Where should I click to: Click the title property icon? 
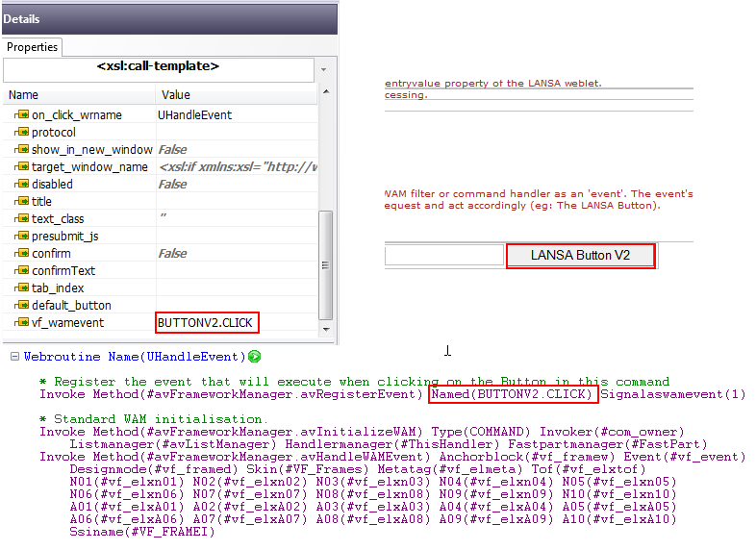[22, 201]
